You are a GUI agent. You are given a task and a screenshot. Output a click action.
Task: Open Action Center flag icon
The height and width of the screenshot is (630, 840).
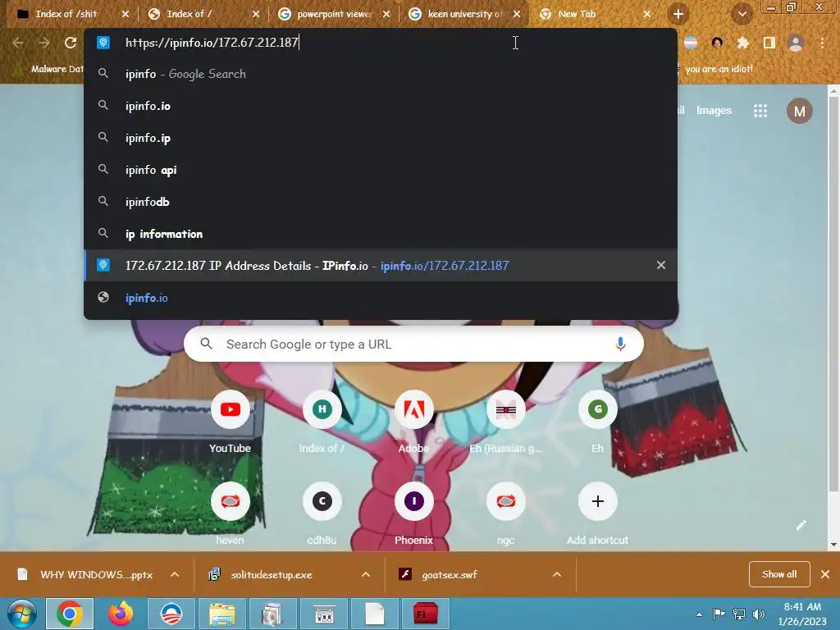(x=719, y=614)
